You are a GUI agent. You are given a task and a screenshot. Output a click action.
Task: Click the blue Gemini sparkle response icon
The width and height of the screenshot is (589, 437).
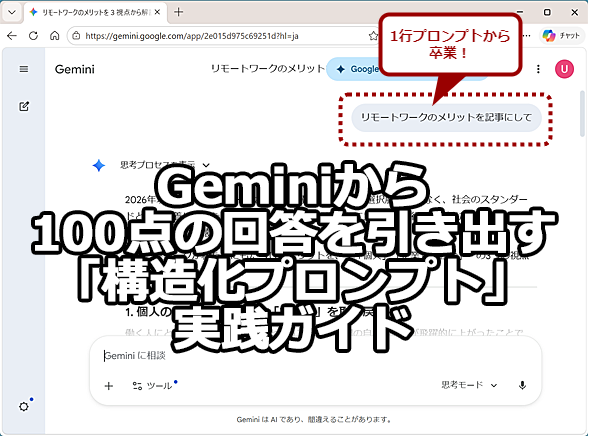(x=99, y=165)
